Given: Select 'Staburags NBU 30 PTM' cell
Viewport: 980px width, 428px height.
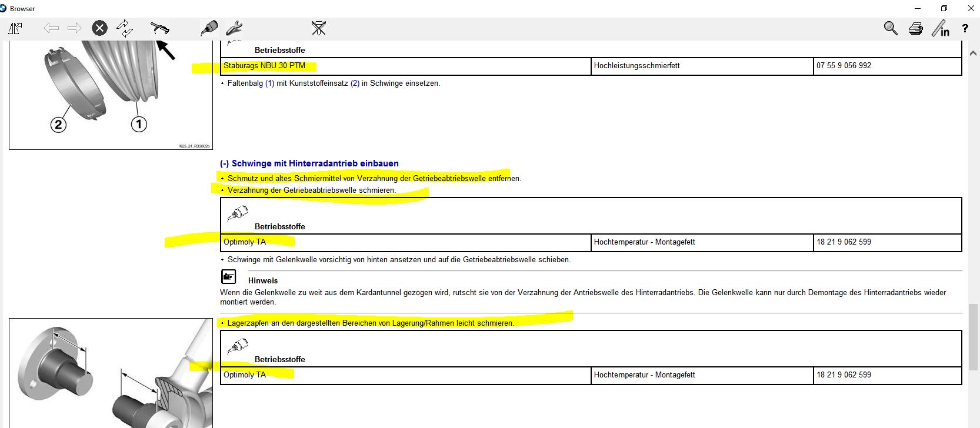Looking at the screenshot, I should (264, 66).
